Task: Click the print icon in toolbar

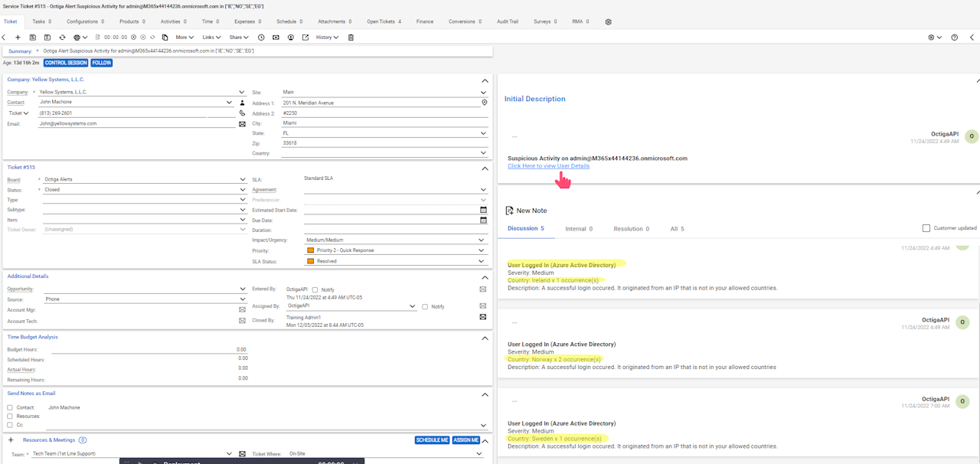Action: (77, 38)
